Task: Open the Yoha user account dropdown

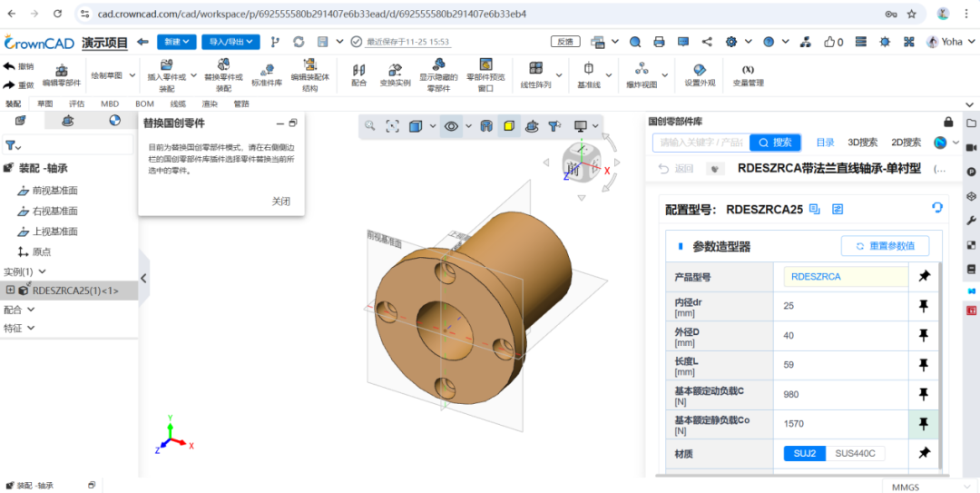Action: [949, 42]
